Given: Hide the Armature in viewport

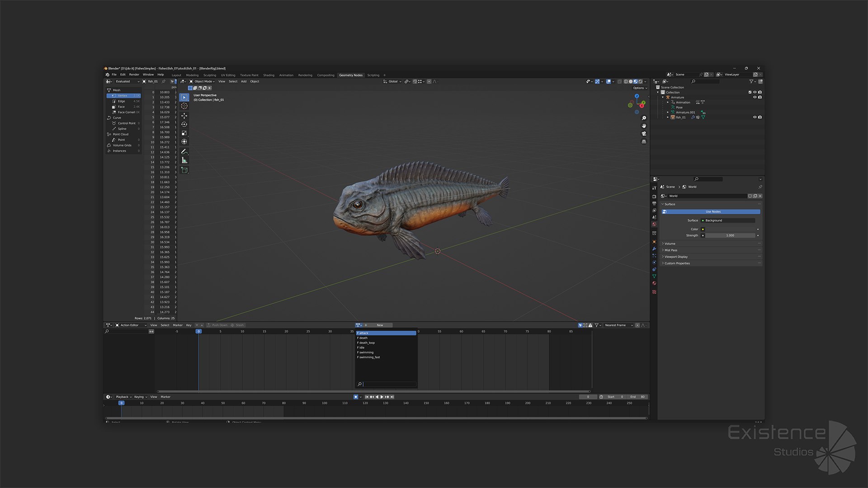Looking at the screenshot, I should tap(755, 97).
